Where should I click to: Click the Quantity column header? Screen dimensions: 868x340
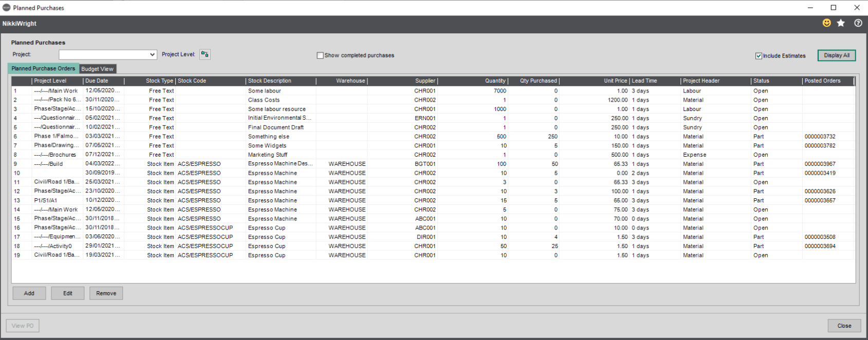472,81
